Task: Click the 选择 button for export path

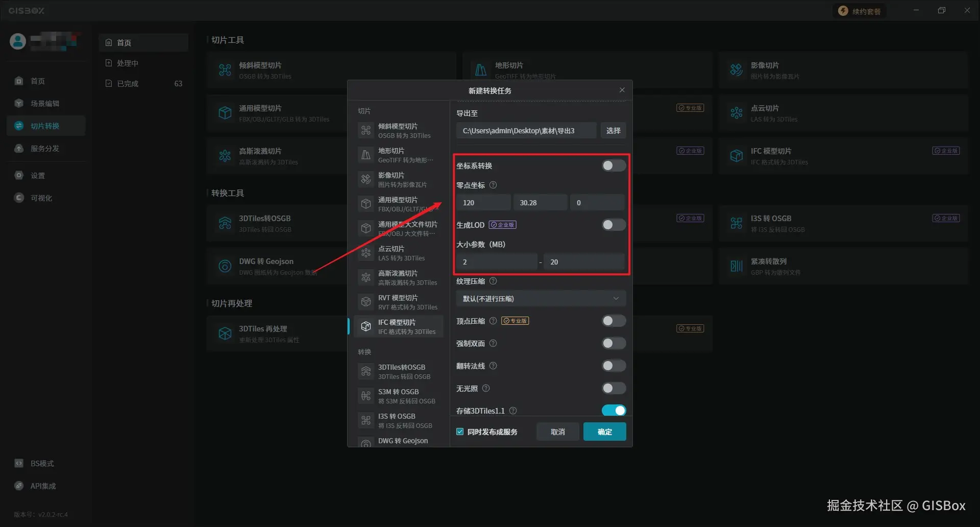Action: click(x=613, y=130)
